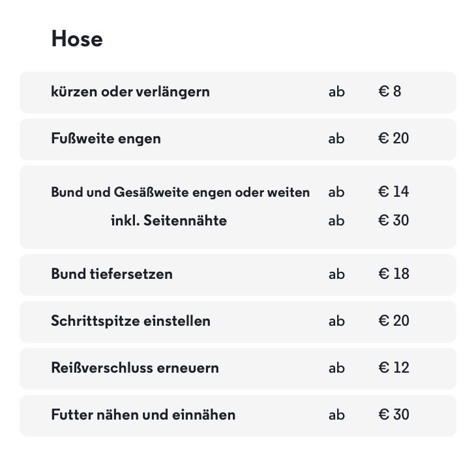476x460 pixels.
Task: Choose the 'Bund tiefersetzen' entry
Action: tap(112, 274)
